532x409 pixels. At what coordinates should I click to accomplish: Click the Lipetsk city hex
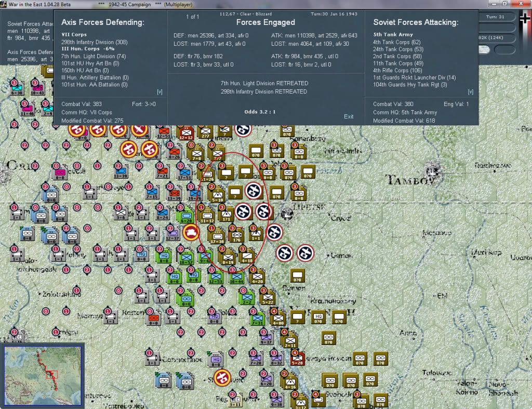[287, 213]
